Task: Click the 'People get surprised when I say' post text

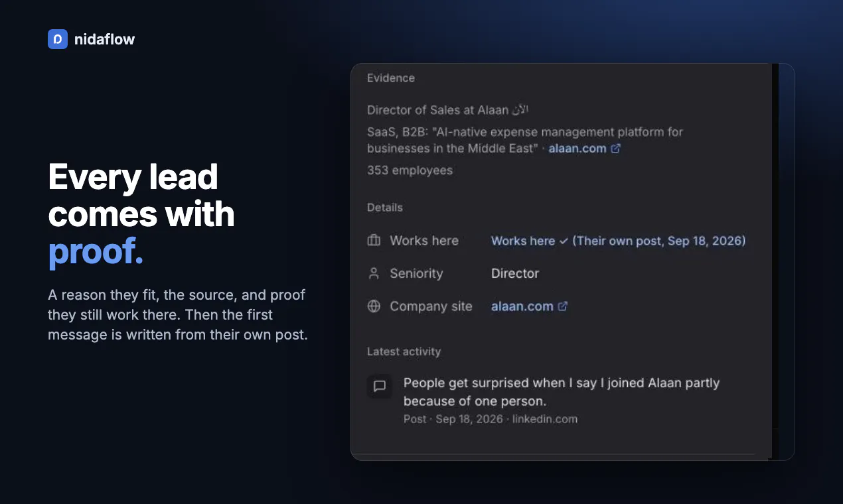Action: pos(562,392)
